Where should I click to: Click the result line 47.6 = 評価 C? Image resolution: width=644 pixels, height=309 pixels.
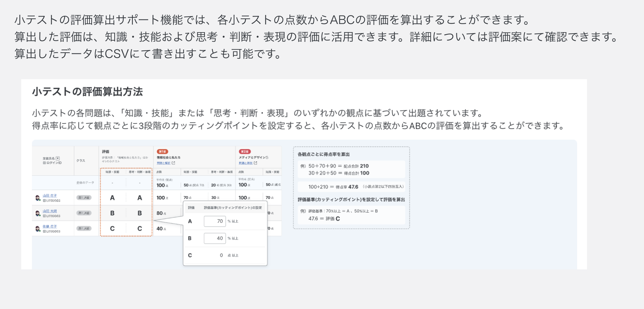coord(324,219)
